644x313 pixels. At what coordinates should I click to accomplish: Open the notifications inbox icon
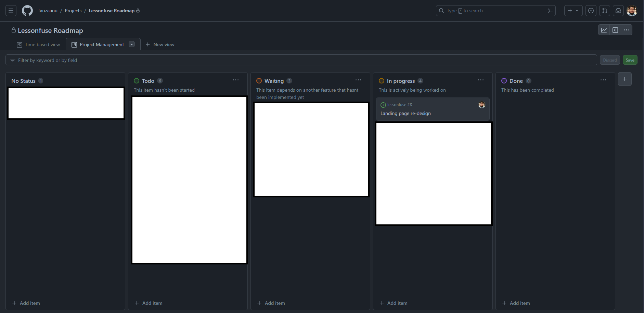[618, 11]
